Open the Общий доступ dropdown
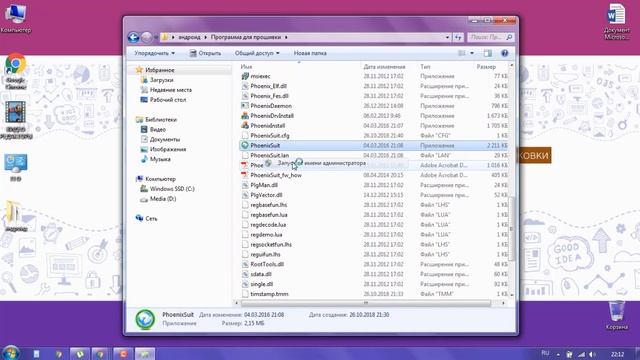Viewport: 640px width, 360px height. [x=257, y=53]
